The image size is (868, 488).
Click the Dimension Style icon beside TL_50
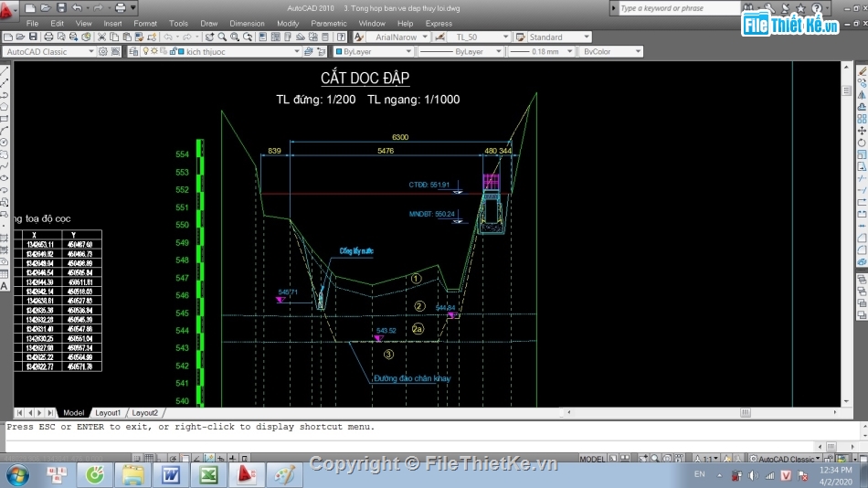click(440, 37)
